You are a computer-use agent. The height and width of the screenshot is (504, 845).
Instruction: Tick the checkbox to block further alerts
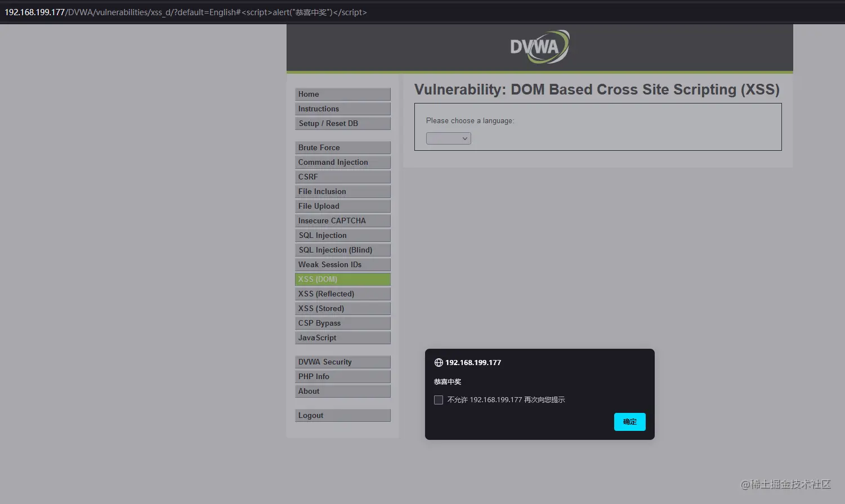439,400
